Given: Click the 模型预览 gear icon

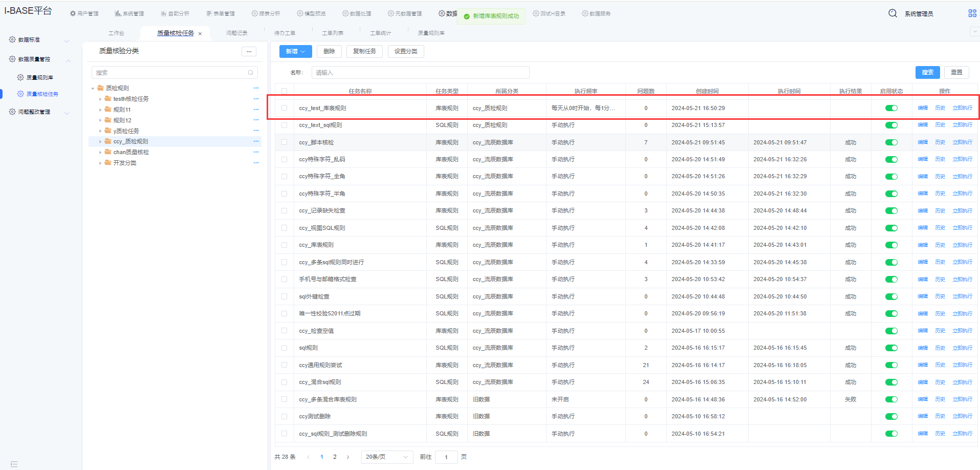Looking at the screenshot, I should (300, 13).
